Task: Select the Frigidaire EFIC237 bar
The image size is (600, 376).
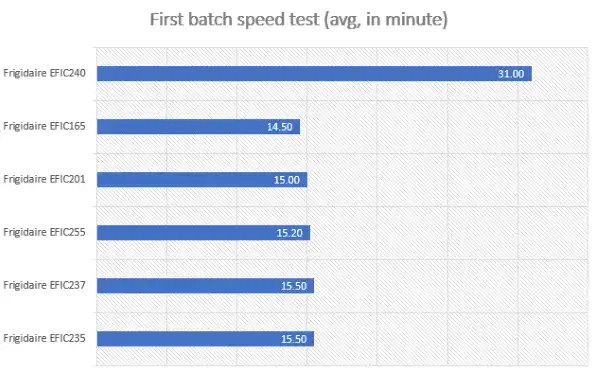Action: pos(205,286)
